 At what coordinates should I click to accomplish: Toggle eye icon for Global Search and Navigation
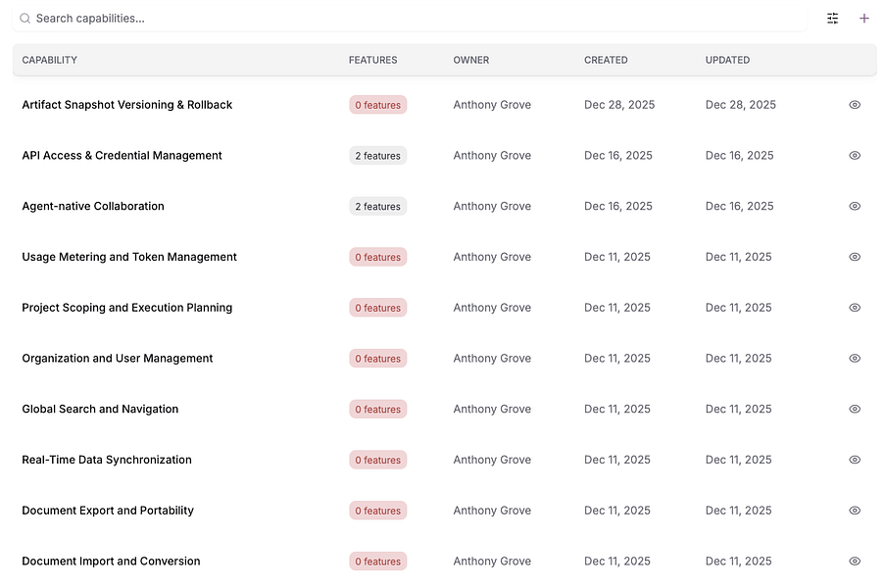(855, 410)
